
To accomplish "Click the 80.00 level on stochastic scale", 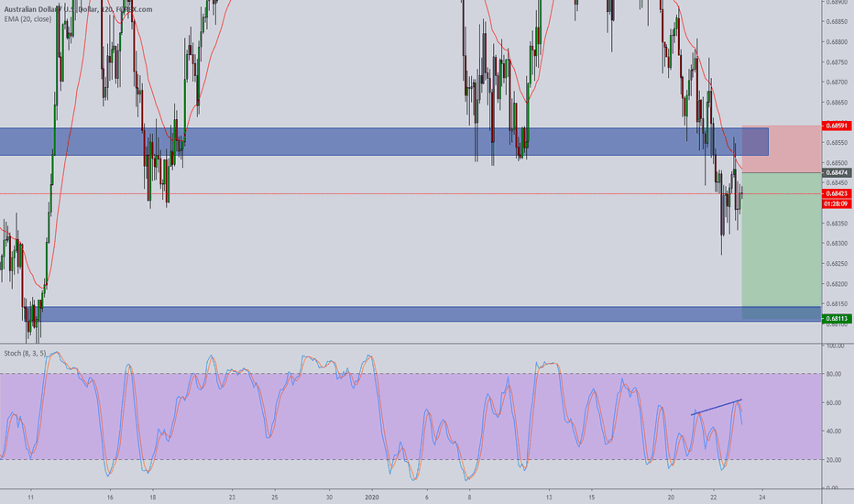I will [x=833, y=374].
